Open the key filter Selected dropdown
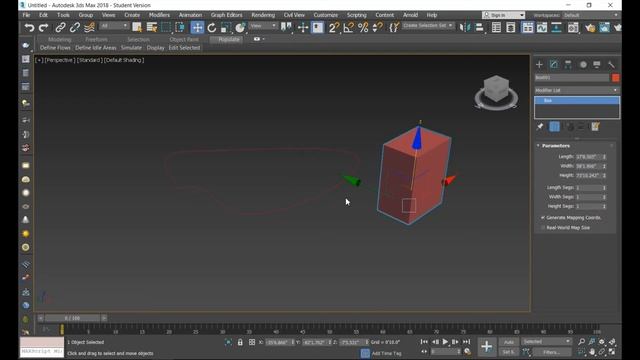The height and width of the screenshot is (360, 640). pos(546,342)
